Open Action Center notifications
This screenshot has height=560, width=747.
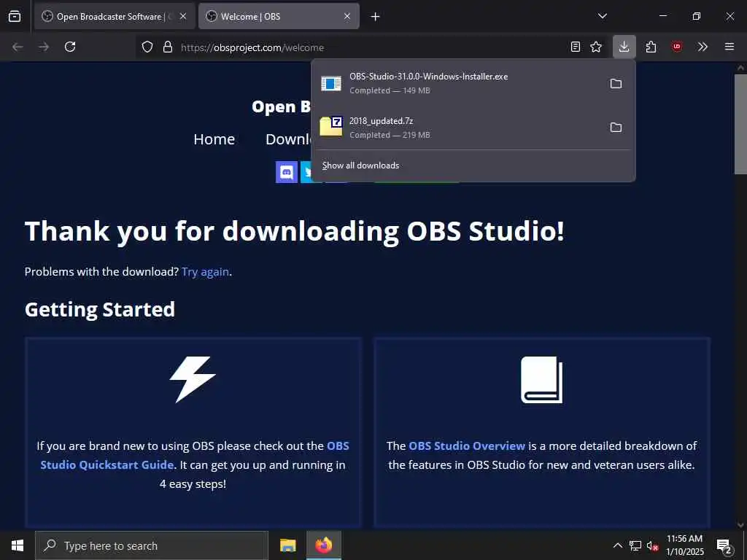[724, 545]
